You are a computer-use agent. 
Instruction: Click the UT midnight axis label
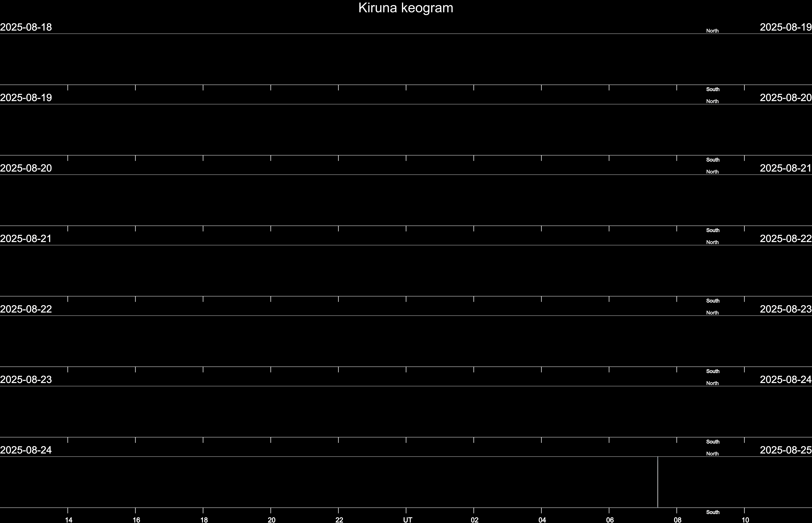408,520
